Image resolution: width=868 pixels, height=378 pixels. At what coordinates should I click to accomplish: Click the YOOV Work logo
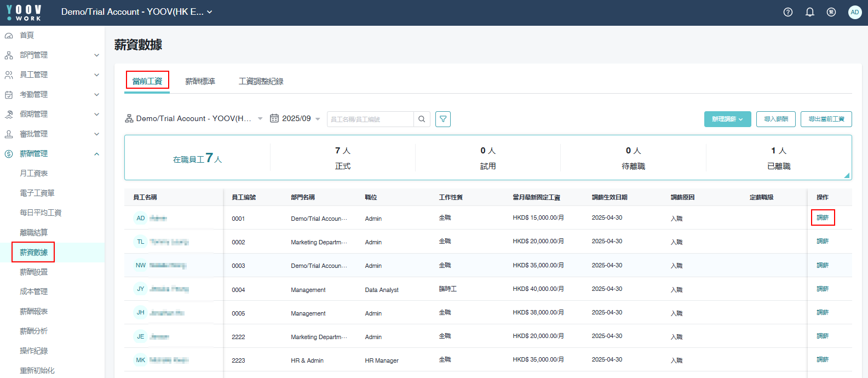tap(24, 12)
